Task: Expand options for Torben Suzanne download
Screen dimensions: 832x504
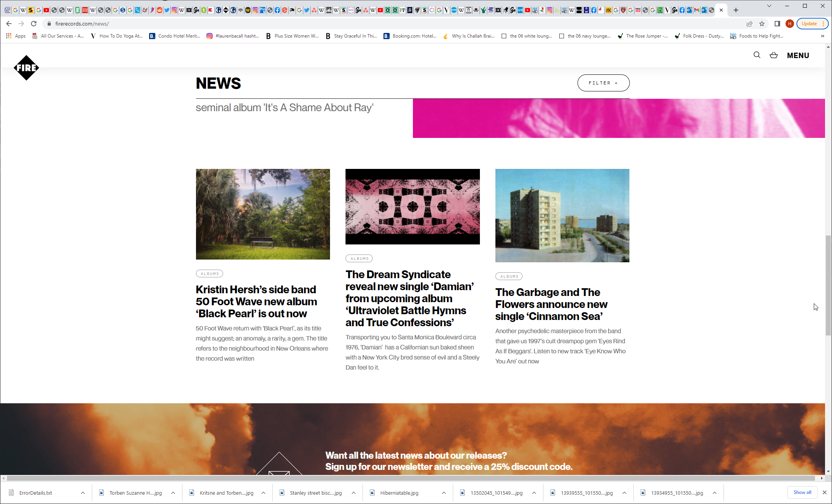Action: pos(173,493)
